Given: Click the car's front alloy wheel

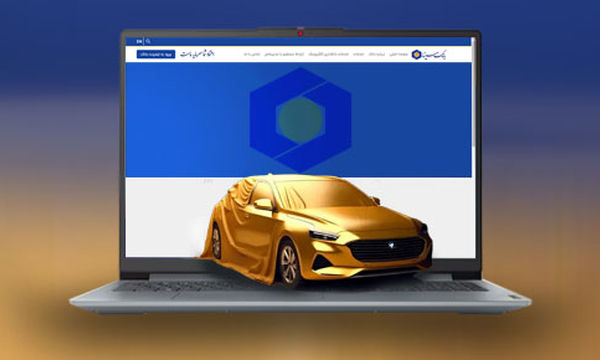Looking at the screenshot, I should pyautogui.click(x=289, y=264).
